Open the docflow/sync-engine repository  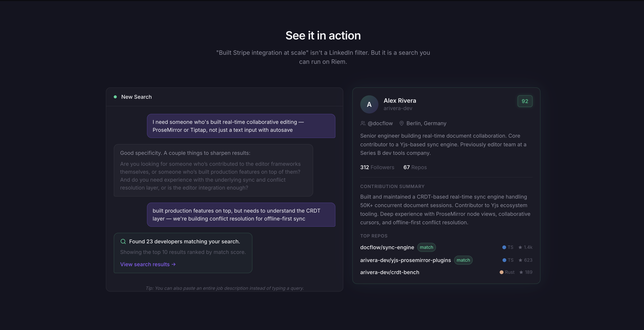coord(387,247)
